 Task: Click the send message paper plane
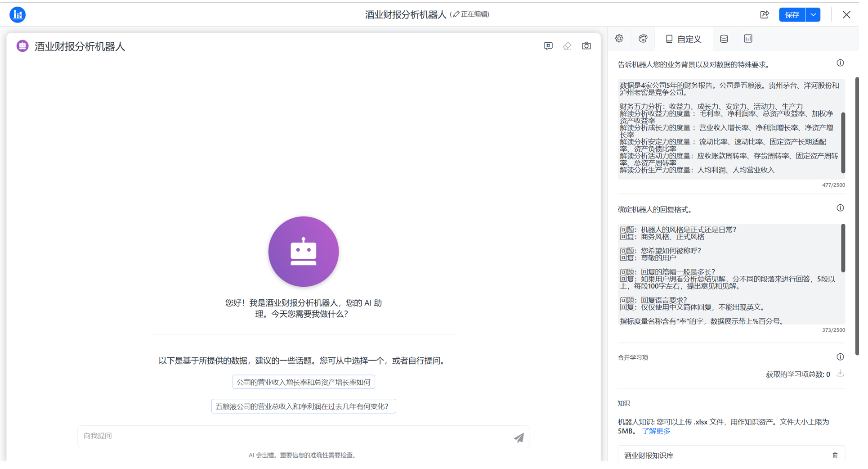[x=519, y=437]
